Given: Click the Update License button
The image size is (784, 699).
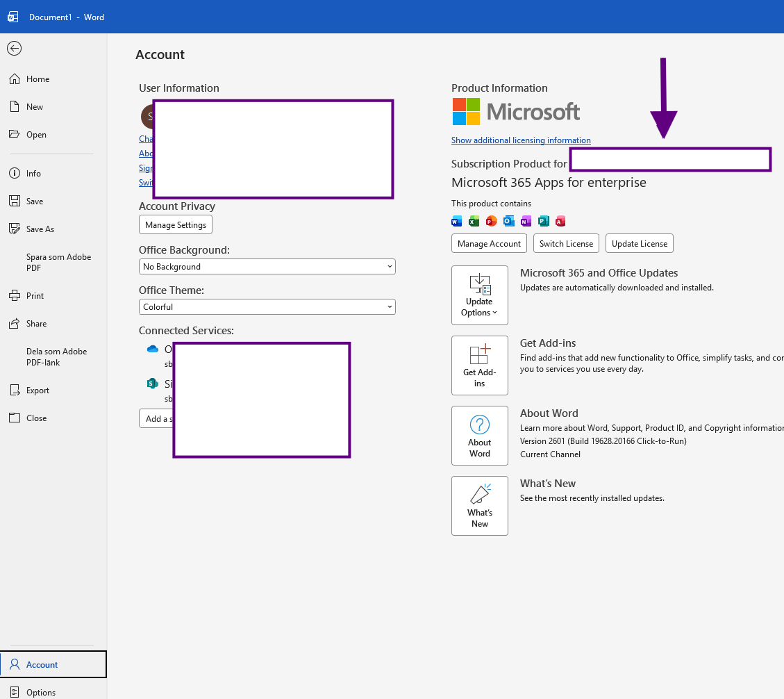Looking at the screenshot, I should pos(640,243).
